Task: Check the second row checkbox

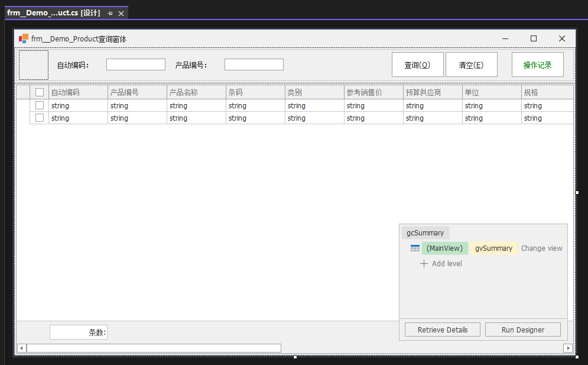Action: pyautogui.click(x=40, y=118)
